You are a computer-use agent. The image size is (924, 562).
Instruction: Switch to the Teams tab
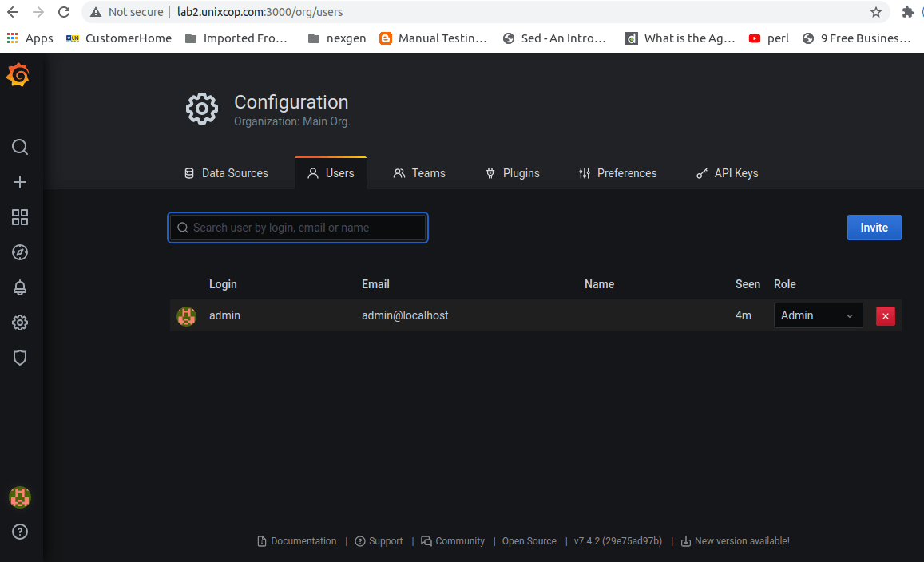[x=419, y=173]
